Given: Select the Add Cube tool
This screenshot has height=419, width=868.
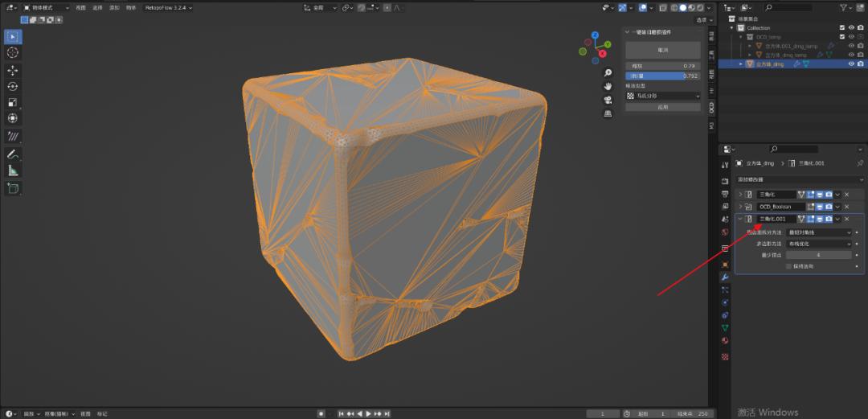Looking at the screenshot, I should click(x=13, y=188).
